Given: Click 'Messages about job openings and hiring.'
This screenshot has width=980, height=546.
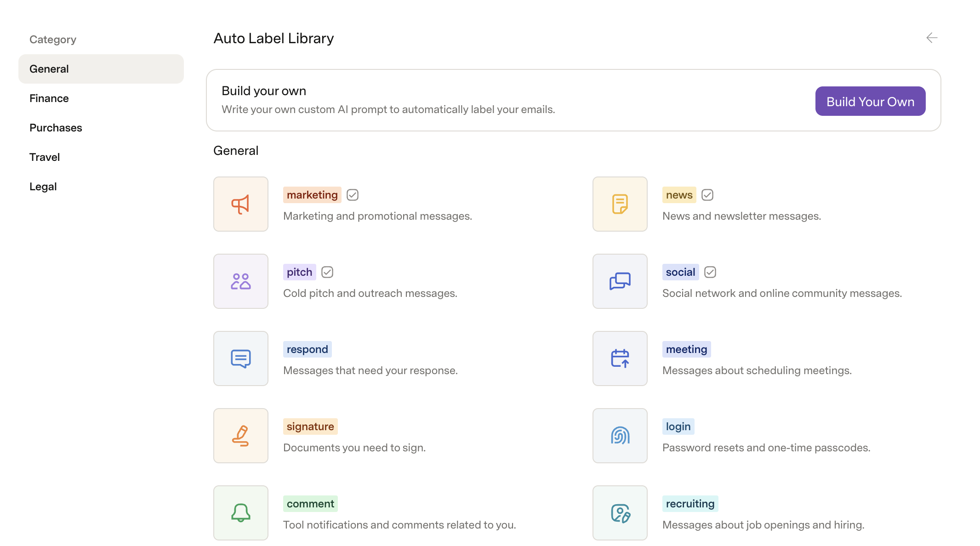Looking at the screenshot, I should click(763, 525).
